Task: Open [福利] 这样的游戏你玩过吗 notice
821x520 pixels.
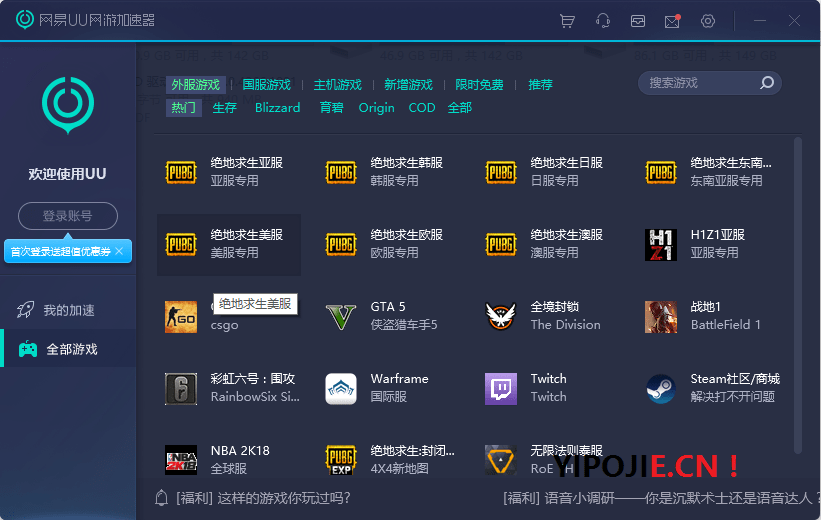Action: click(x=263, y=498)
